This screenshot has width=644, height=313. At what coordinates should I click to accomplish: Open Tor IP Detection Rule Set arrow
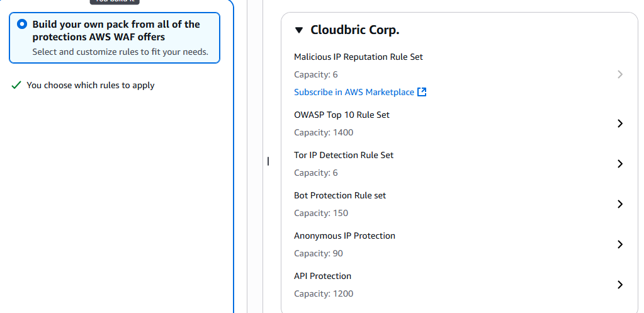(620, 164)
